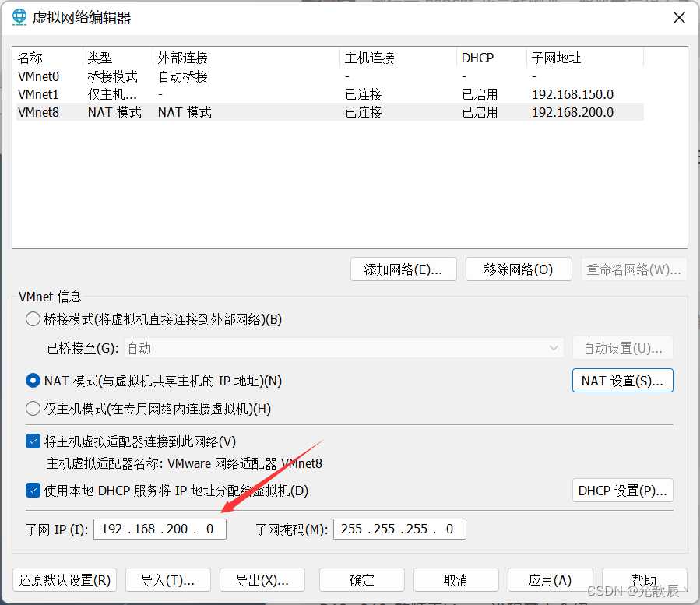The width and height of the screenshot is (700, 605).
Task: Click 移除网络(O) button
Action: coord(519,269)
